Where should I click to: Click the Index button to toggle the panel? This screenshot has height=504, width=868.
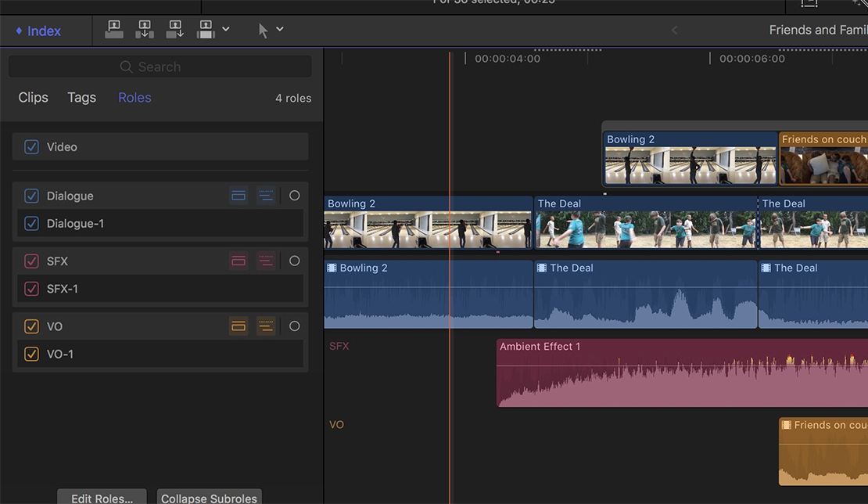pyautogui.click(x=38, y=31)
